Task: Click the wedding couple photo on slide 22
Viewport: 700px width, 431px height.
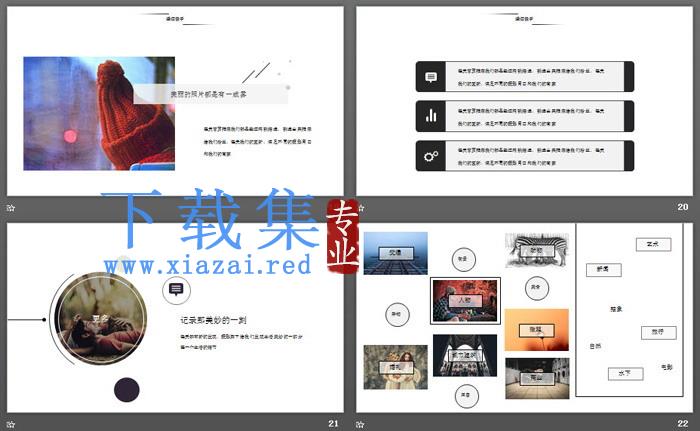Action: 396,367
